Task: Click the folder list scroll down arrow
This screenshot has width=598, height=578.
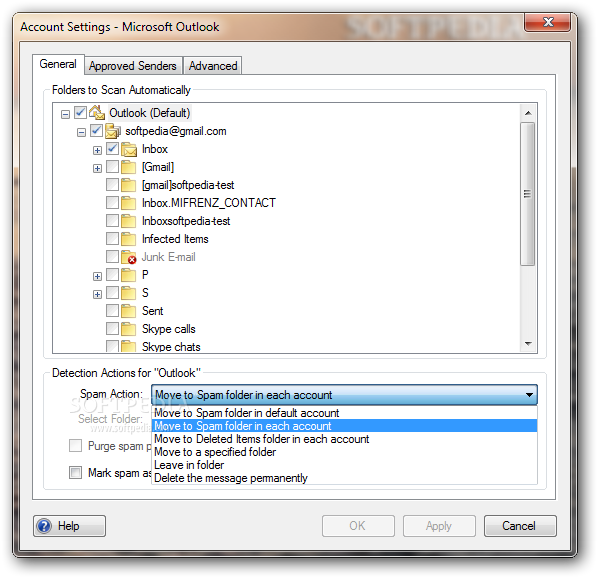Action: coord(528,344)
